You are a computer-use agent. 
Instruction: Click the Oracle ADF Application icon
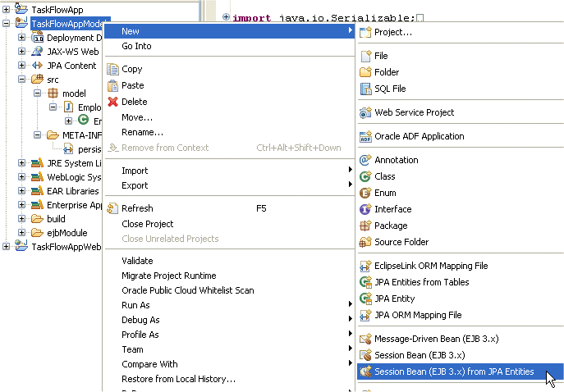coord(365,136)
